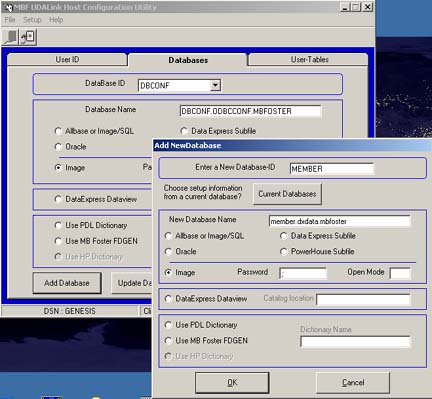Click the Add Database button
Image resolution: width=432 pixels, height=399 pixels.
tap(67, 283)
